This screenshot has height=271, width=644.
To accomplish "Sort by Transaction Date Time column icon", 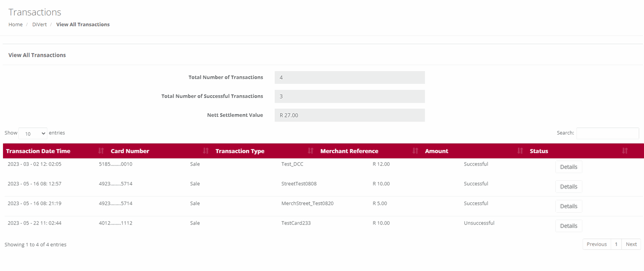I will coord(101,151).
